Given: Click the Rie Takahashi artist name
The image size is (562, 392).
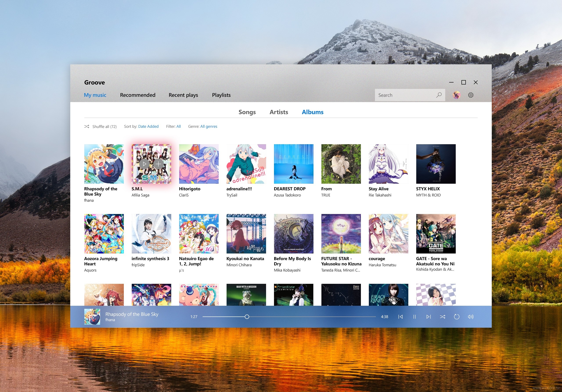Looking at the screenshot, I should tap(380, 195).
